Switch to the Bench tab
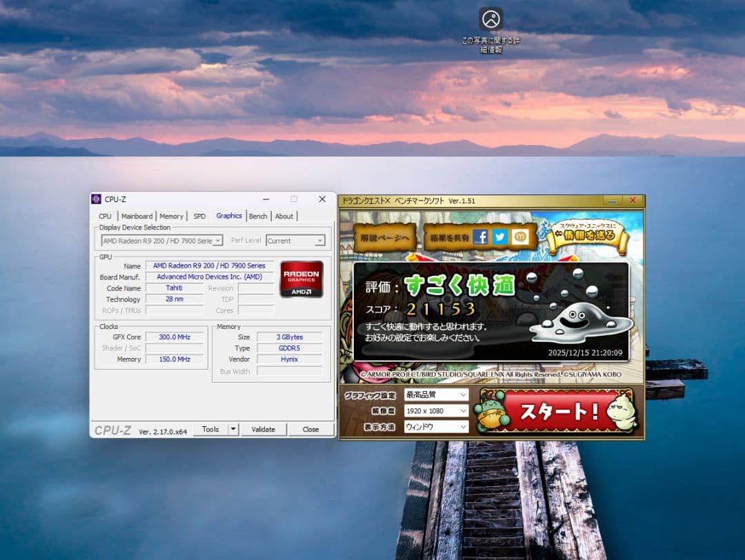The height and width of the screenshot is (560, 745). [x=258, y=216]
